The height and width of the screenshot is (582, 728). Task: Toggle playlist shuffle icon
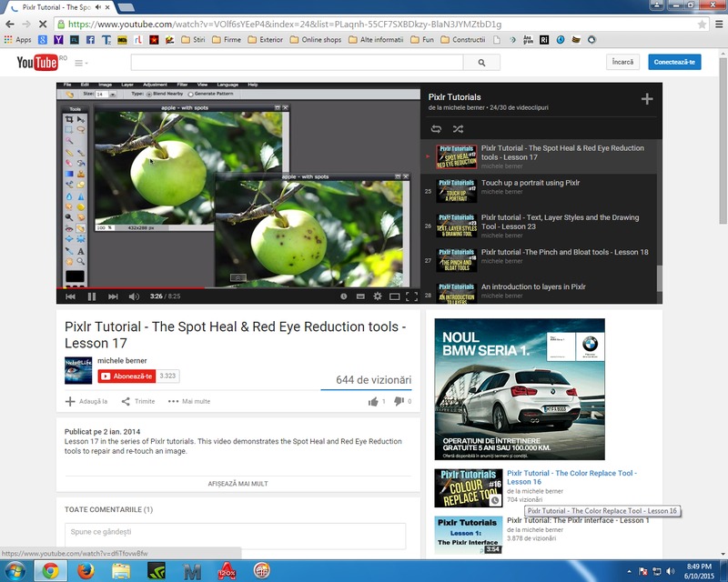(x=458, y=129)
